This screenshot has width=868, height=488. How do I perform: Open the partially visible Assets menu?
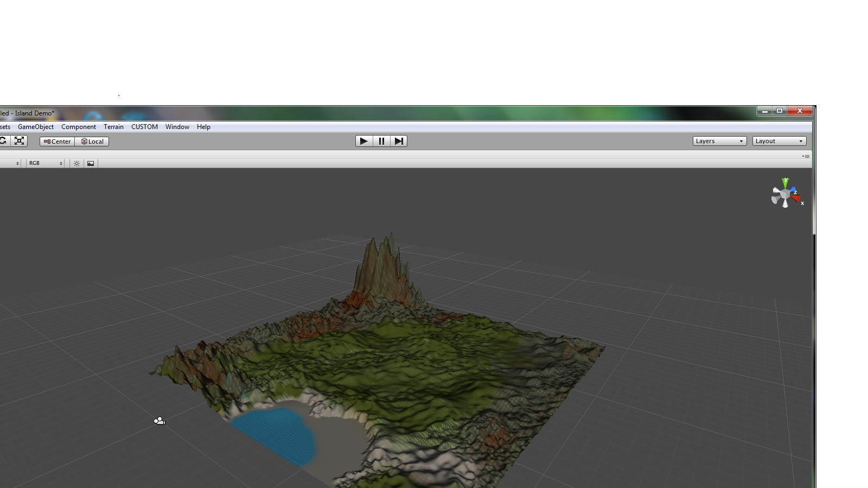click(5, 127)
